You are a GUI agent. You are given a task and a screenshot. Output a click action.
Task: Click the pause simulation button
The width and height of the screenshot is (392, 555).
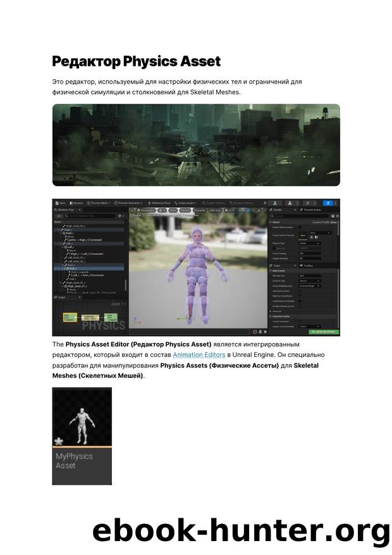tap(260, 332)
